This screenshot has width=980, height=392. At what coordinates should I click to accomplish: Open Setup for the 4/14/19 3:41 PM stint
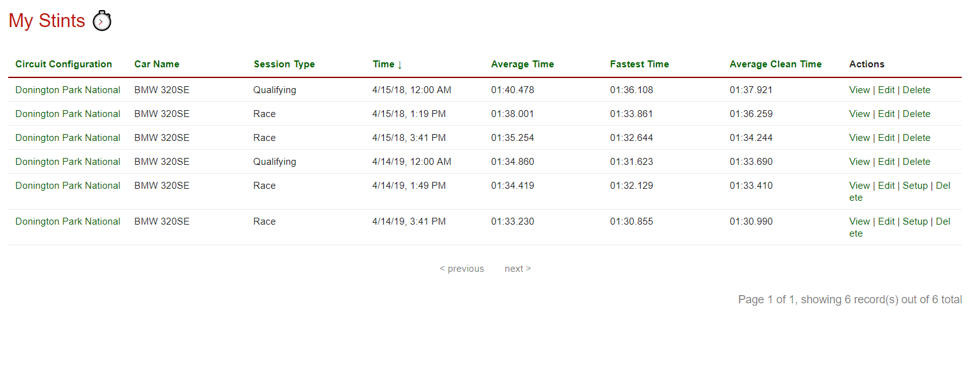[915, 221]
